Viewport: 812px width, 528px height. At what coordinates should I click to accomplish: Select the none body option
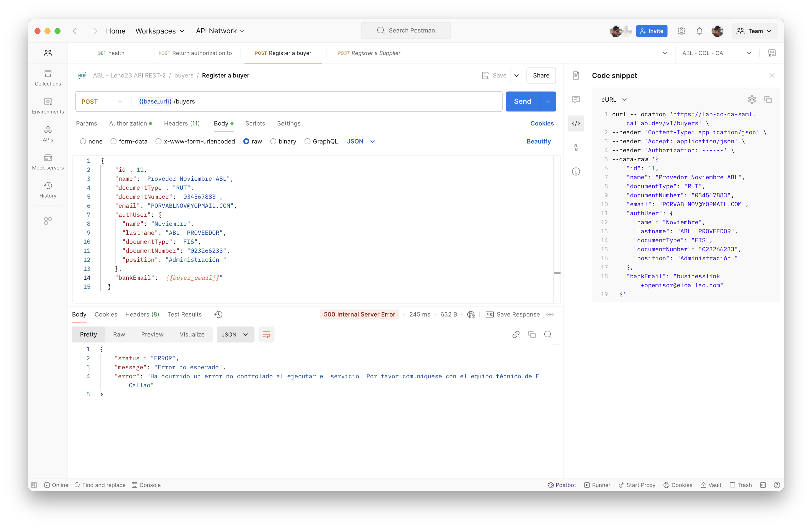(x=83, y=141)
